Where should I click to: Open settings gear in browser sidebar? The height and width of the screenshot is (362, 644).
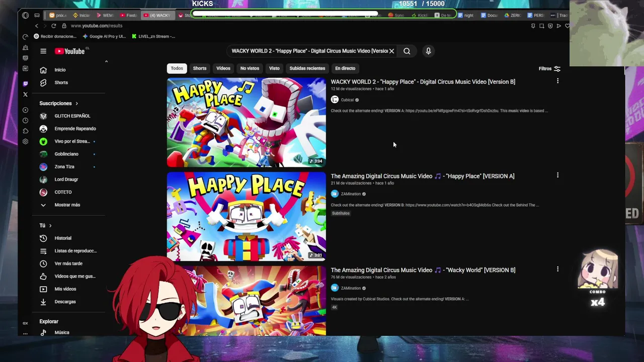pos(25,142)
